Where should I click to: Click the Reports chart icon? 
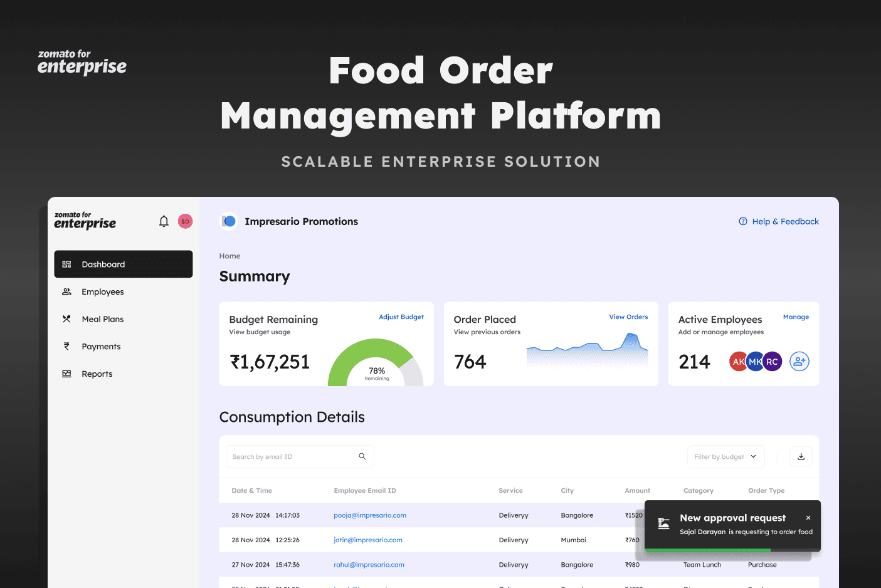click(x=66, y=374)
